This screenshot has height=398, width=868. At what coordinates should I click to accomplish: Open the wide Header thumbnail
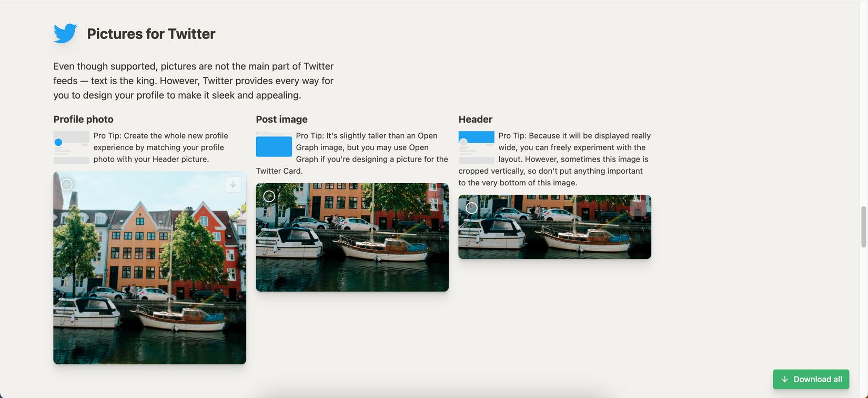coord(554,227)
